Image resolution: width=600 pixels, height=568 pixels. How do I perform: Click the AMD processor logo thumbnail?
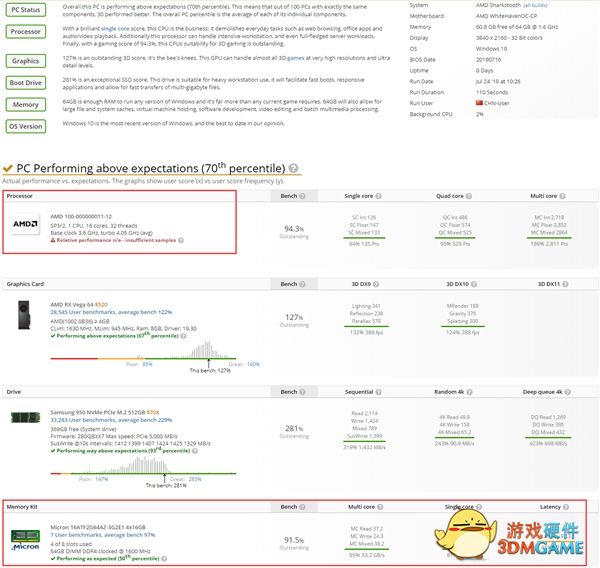pos(25,224)
